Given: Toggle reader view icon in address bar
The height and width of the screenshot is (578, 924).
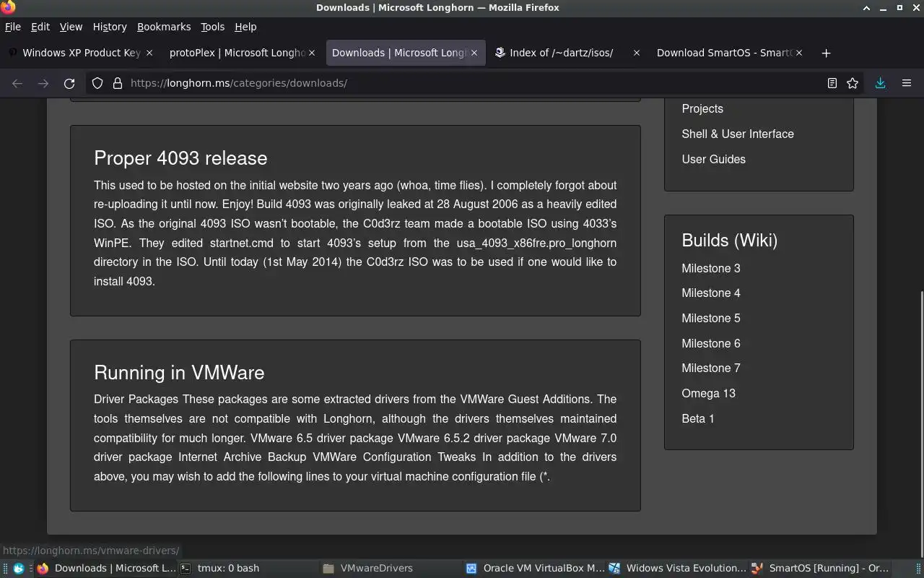Looking at the screenshot, I should tap(832, 83).
